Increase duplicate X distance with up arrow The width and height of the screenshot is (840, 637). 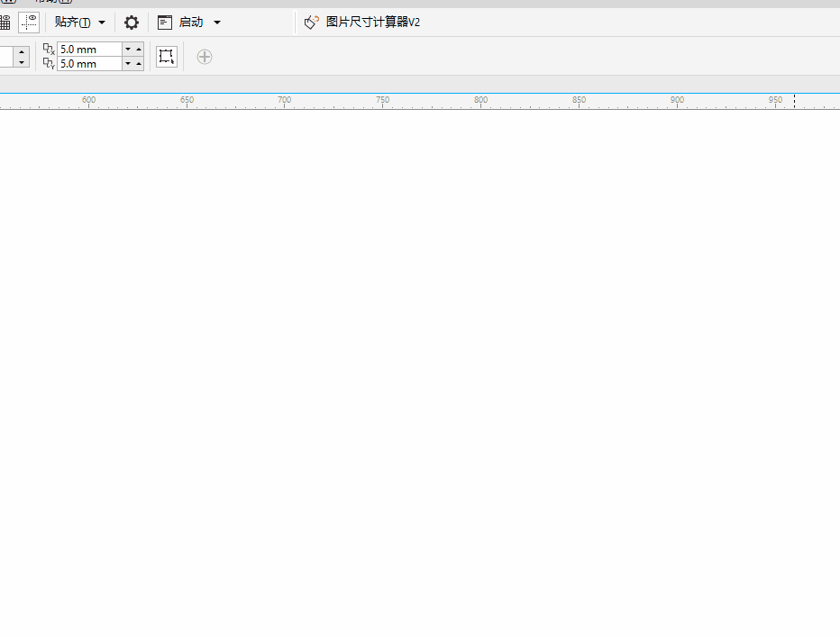139,50
